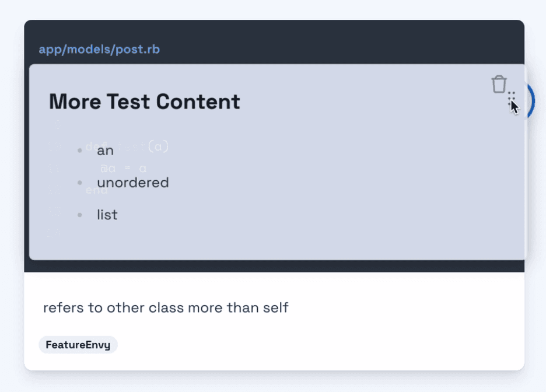Screen dimensions: 546x392
Task: Click the bullet dot before 'list'
Action: tap(80, 215)
